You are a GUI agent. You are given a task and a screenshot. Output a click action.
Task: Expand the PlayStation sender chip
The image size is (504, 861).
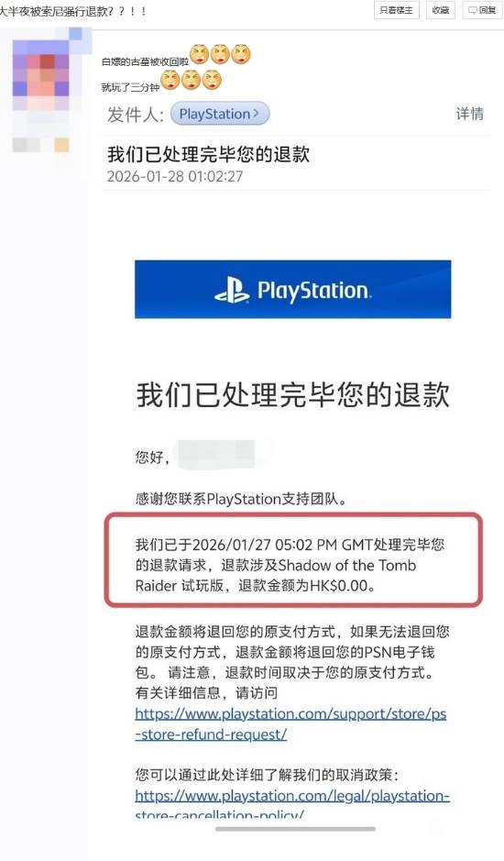coord(220,114)
